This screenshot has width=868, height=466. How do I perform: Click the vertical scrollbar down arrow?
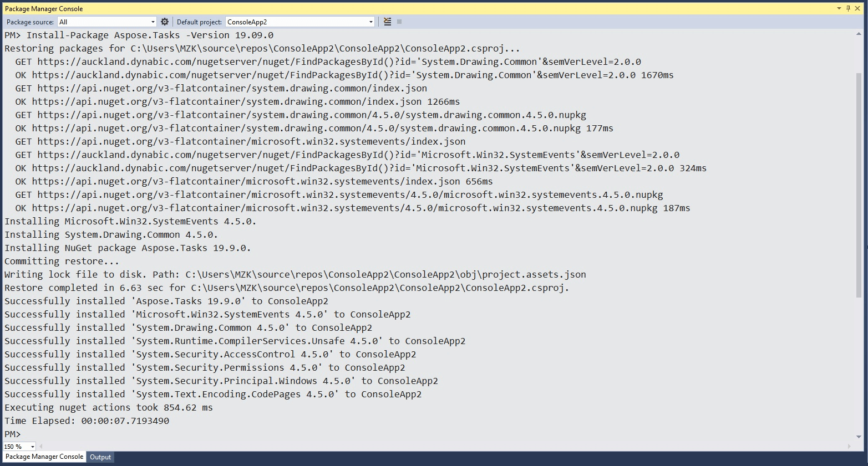(x=859, y=437)
